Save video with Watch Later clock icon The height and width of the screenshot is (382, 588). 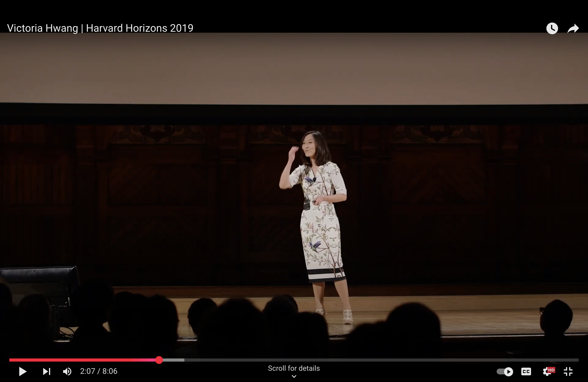coord(552,28)
